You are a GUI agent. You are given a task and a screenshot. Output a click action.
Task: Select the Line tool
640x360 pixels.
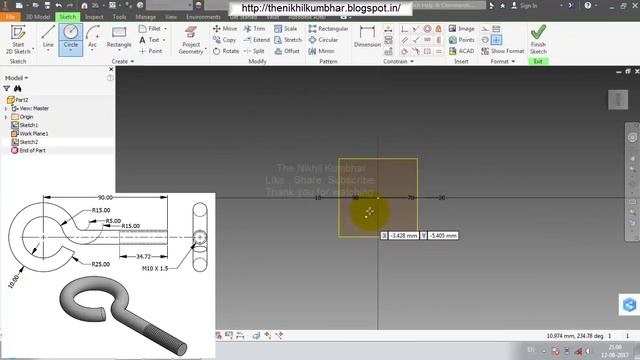pos(48,38)
